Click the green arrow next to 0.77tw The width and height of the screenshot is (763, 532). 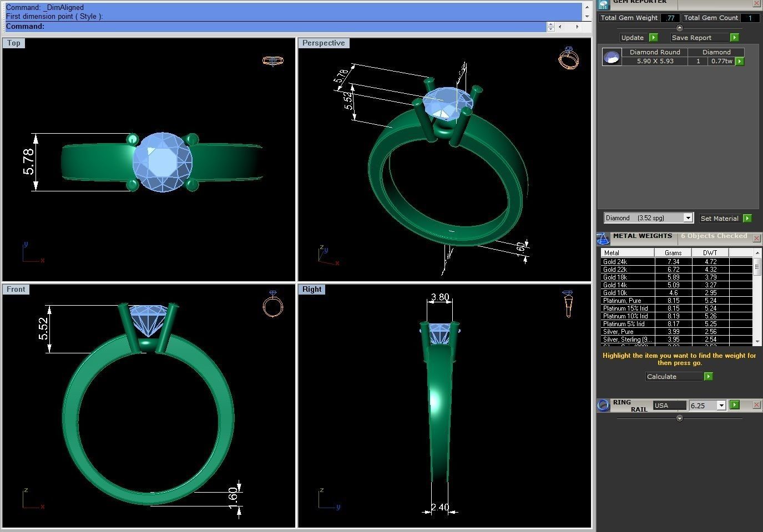tap(740, 62)
